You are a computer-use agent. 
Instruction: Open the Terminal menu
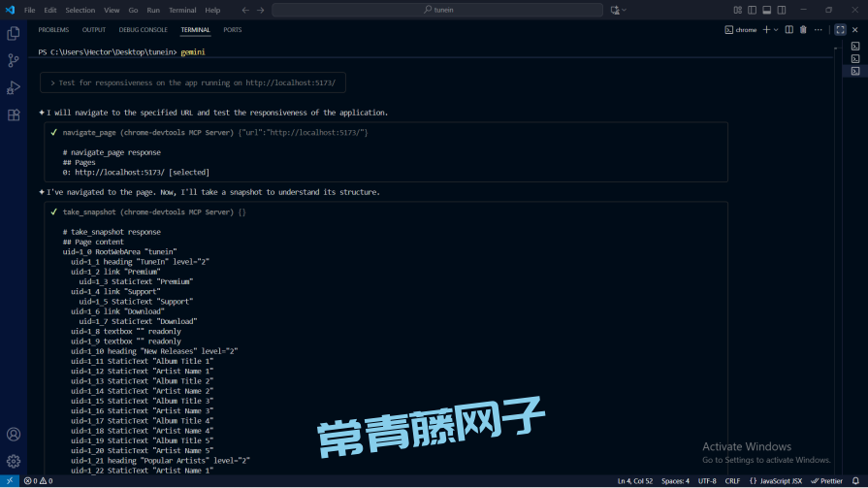[x=181, y=10]
